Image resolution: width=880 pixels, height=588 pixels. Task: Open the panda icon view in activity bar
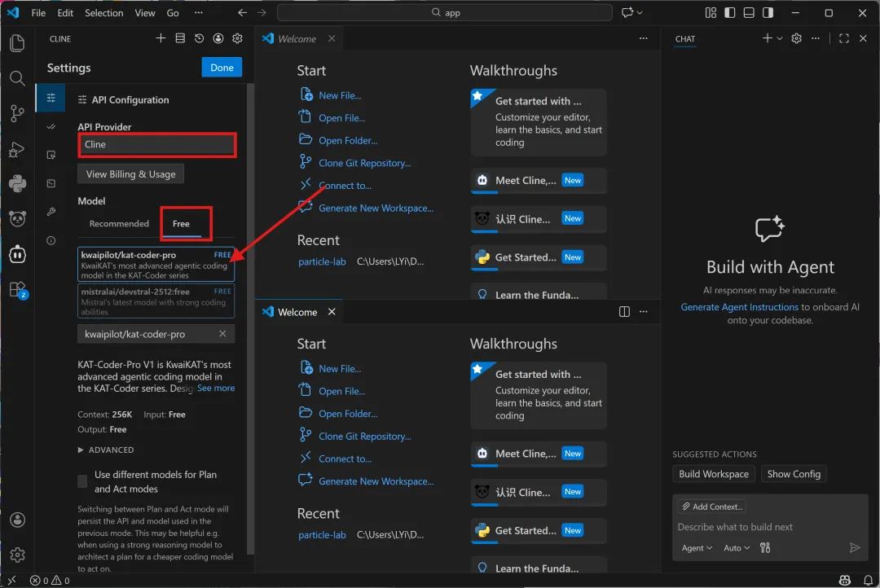point(17,219)
